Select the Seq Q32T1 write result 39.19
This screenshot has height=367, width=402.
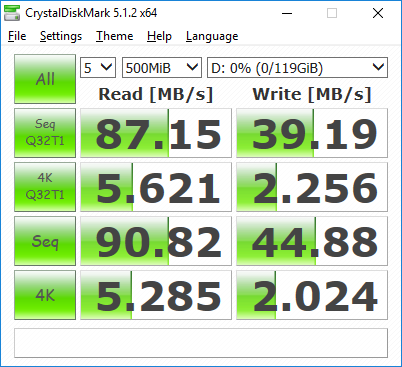tap(312, 133)
